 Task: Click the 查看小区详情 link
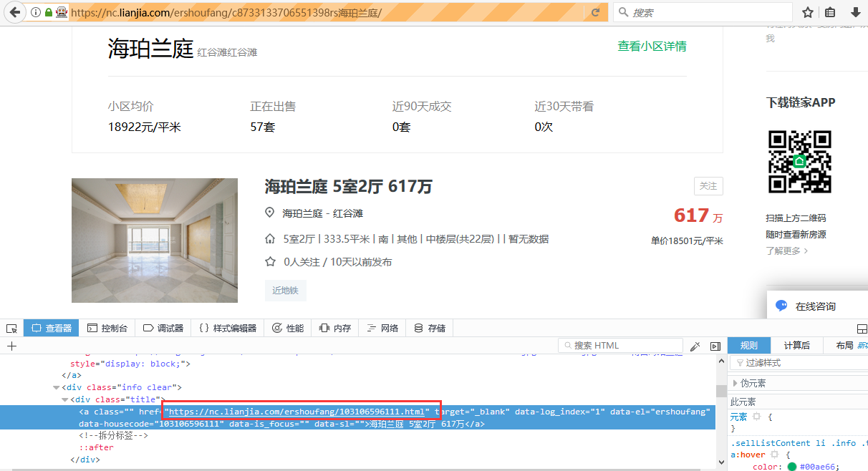click(x=652, y=47)
